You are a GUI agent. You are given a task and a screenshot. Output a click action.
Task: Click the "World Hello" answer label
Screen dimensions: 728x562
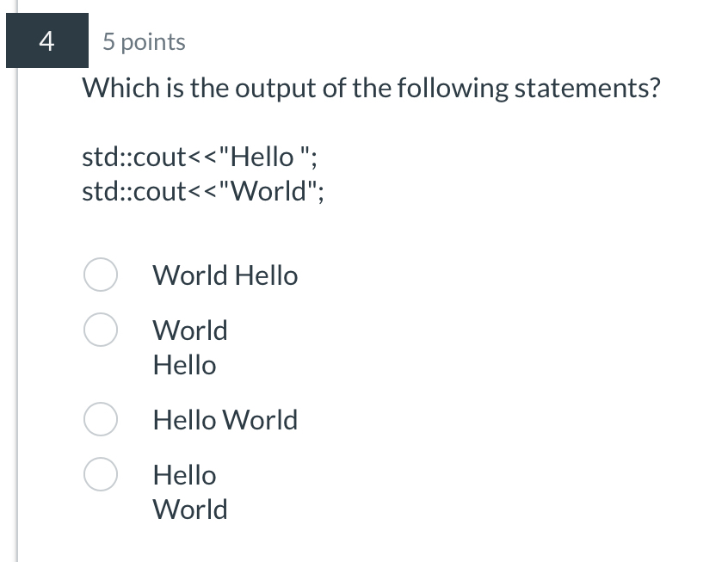225,275
